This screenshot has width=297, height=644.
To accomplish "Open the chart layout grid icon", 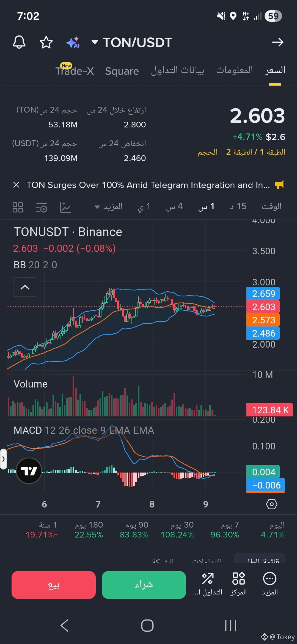I will click(18, 207).
